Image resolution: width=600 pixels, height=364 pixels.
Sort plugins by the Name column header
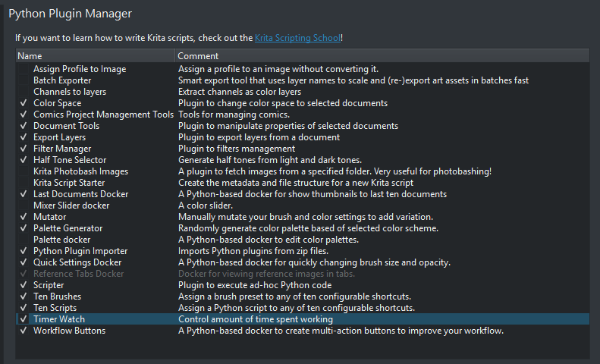pyautogui.click(x=96, y=56)
